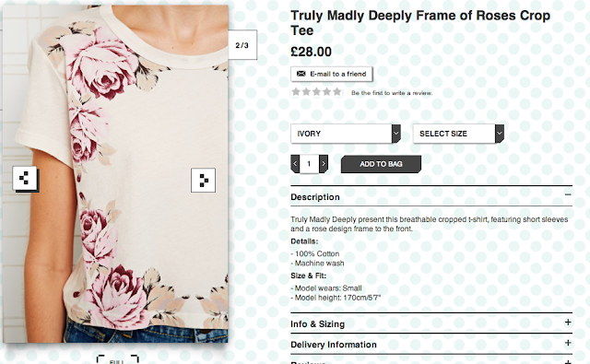
Task: Go to next product image arrow
Action: click(203, 181)
